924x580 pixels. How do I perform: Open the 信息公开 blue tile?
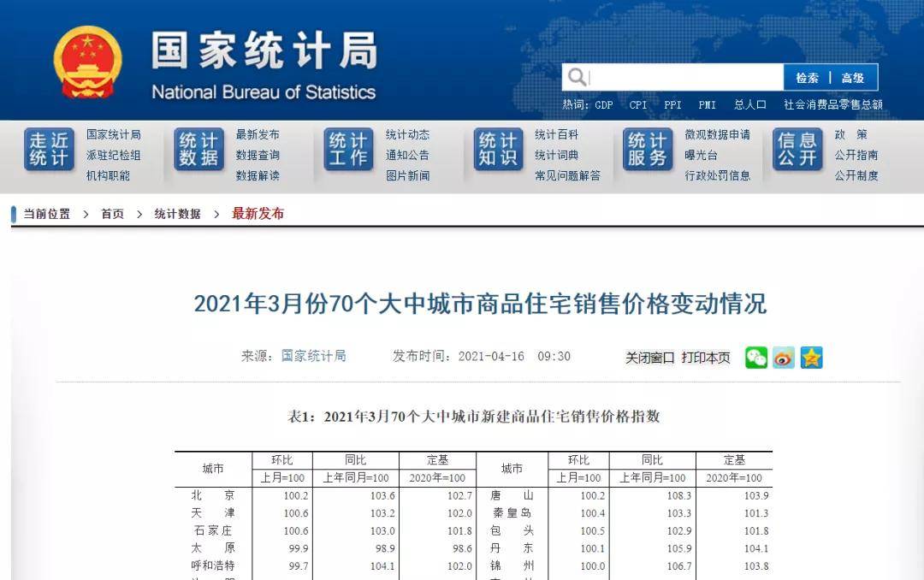coord(797,149)
